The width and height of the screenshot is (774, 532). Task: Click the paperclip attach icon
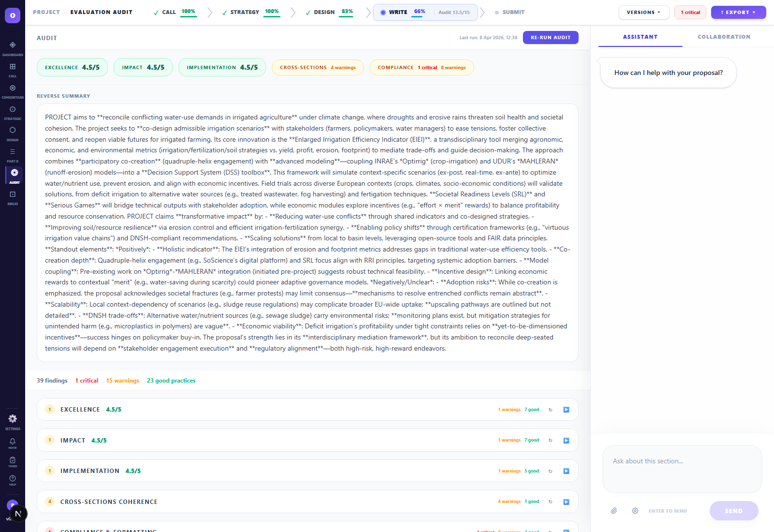coord(614,511)
